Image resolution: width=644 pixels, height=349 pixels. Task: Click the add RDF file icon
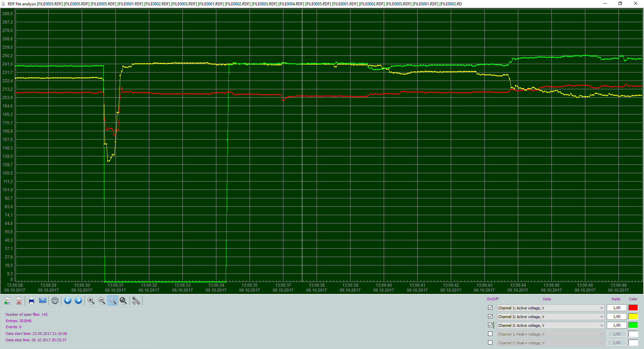[x=7, y=301]
